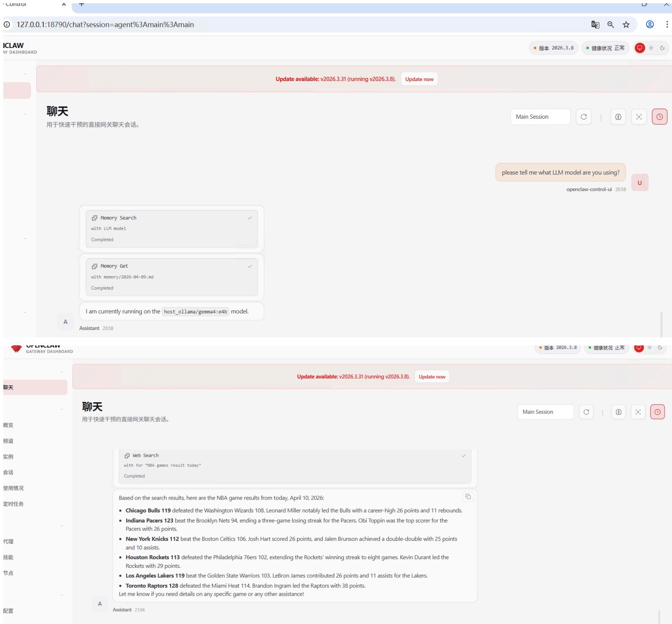Open chat history via the clock icon
The height and width of the screenshot is (624, 672).
click(x=660, y=117)
